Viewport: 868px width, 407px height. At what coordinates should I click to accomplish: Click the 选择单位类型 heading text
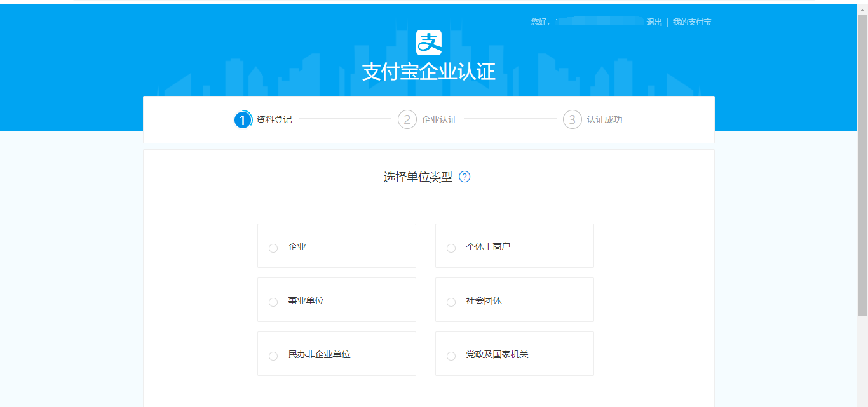coord(417,177)
